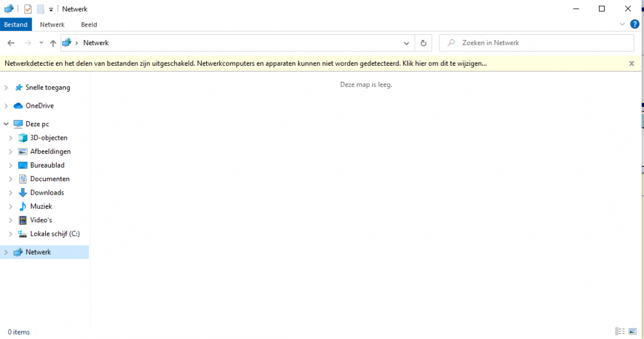Click the network icon in address bar
This screenshot has height=339, width=644.
(x=67, y=43)
